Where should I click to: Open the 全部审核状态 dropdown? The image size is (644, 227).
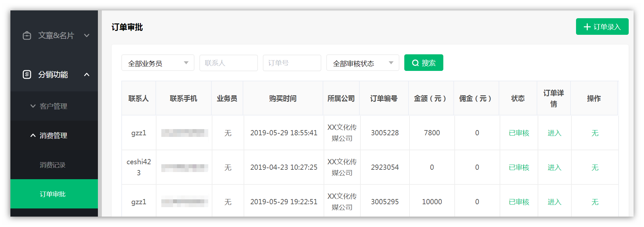362,63
